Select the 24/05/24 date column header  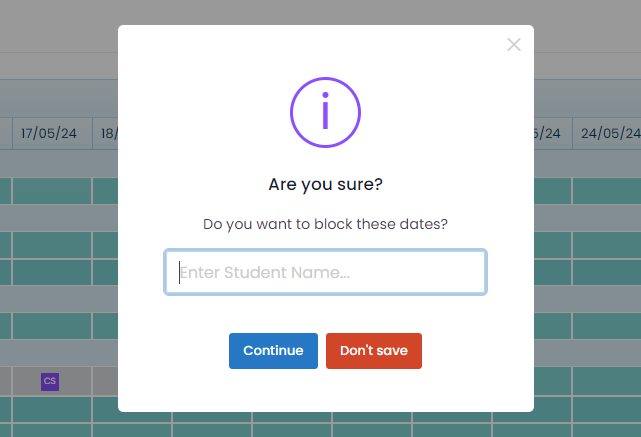tap(606, 133)
